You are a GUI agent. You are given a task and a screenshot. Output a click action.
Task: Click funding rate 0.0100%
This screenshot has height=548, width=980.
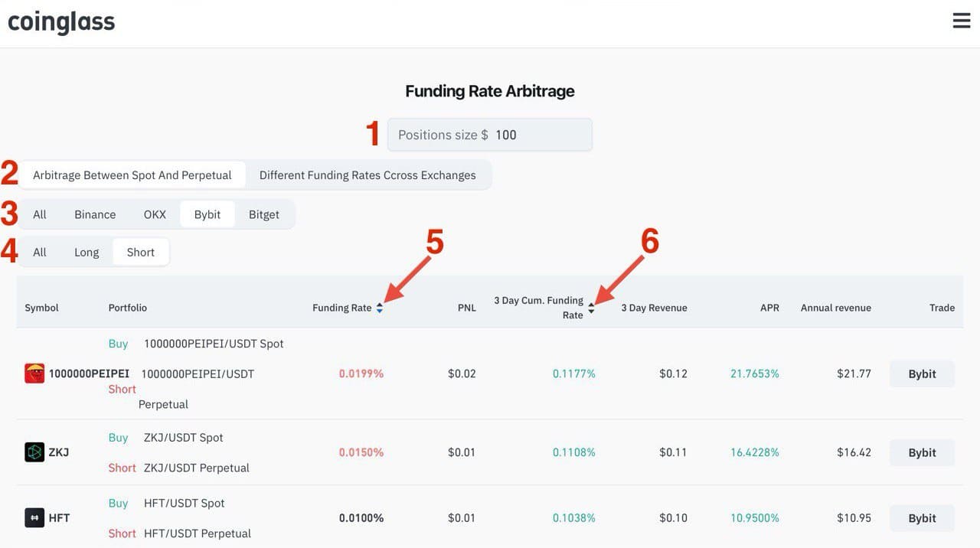(361, 518)
